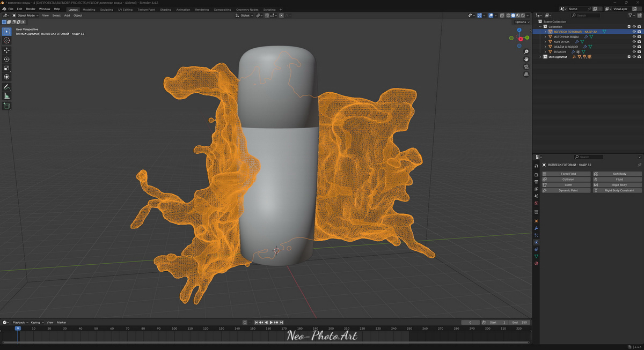Click the viewport zoom magnifier icon
Viewport: 644px width, 350px height.
point(526,52)
